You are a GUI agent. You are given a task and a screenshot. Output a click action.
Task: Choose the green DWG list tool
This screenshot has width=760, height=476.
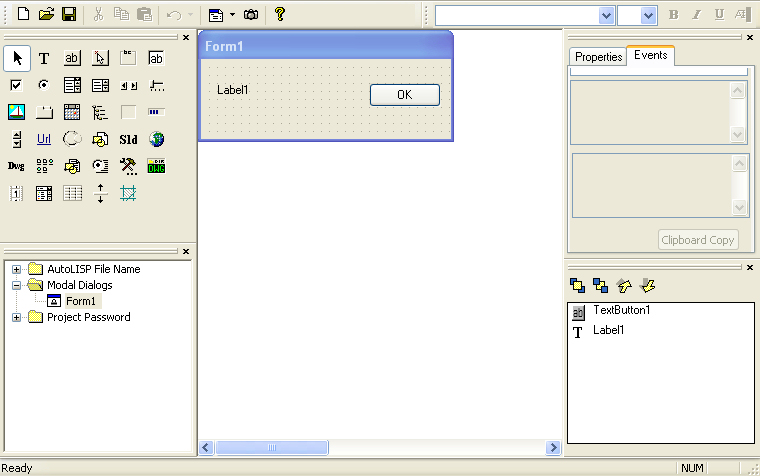click(x=156, y=166)
